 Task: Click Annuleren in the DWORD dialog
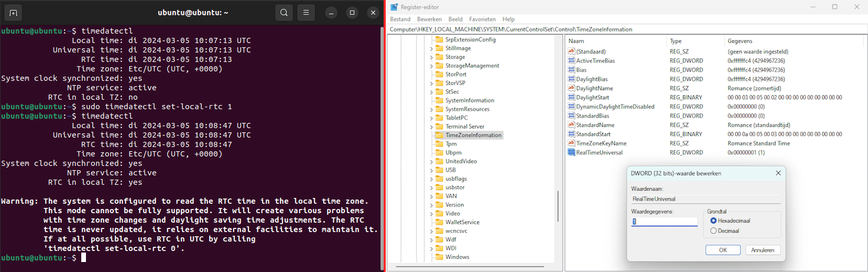click(763, 250)
